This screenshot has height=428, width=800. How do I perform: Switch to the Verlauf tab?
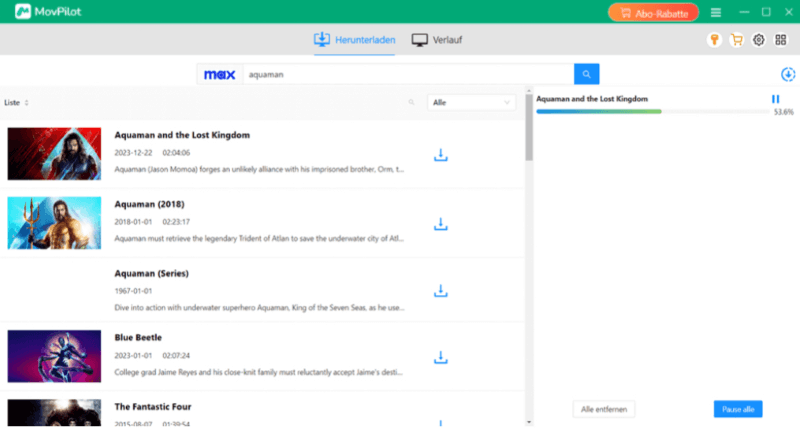point(437,40)
